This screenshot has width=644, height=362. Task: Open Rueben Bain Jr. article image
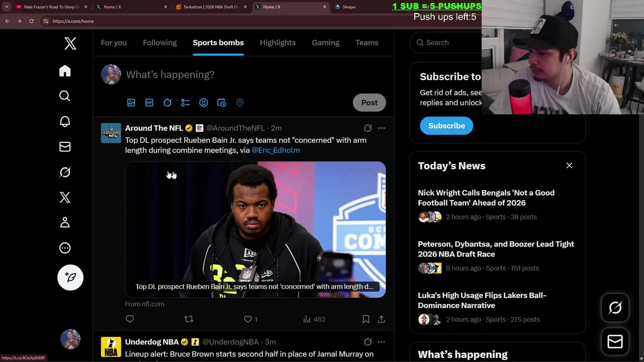[256, 230]
